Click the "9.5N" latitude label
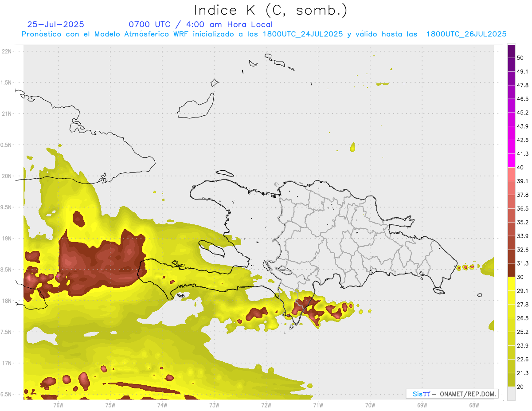This screenshot has width=532, height=411. 7,207
